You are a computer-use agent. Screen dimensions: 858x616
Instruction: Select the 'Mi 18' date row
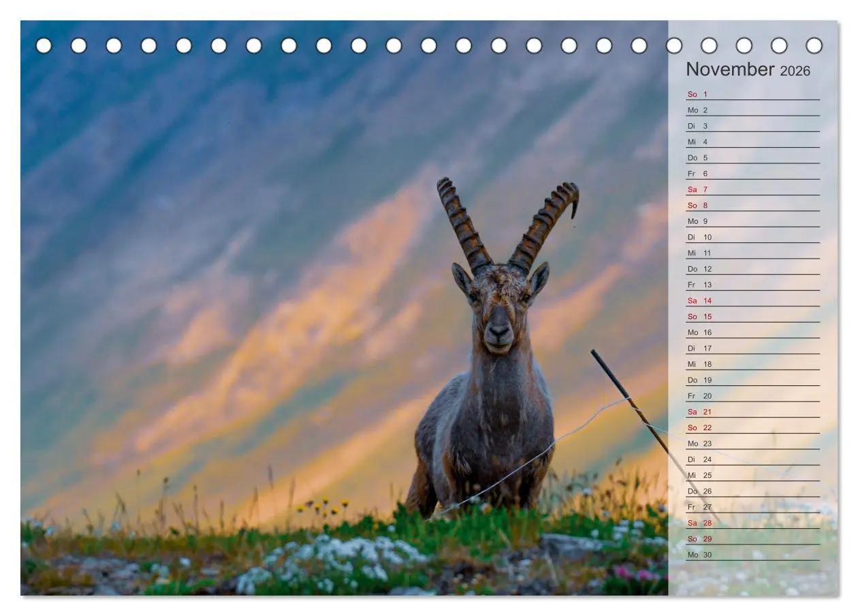coord(752,364)
